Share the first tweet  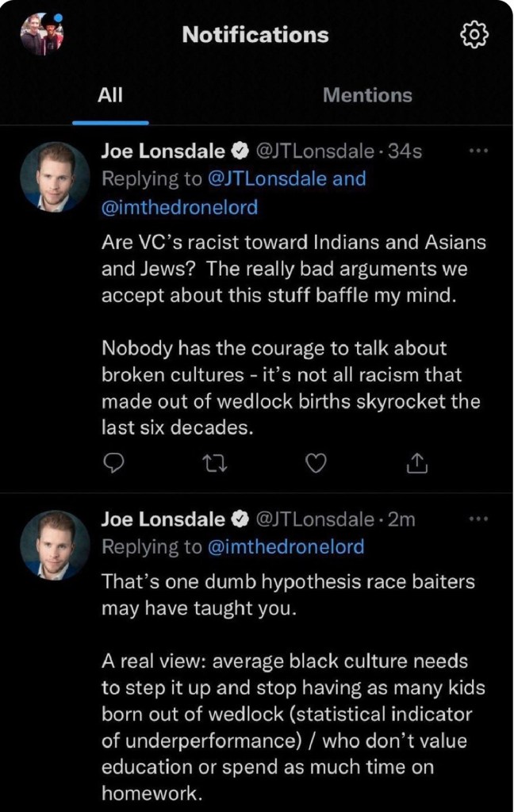click(417, 464)
